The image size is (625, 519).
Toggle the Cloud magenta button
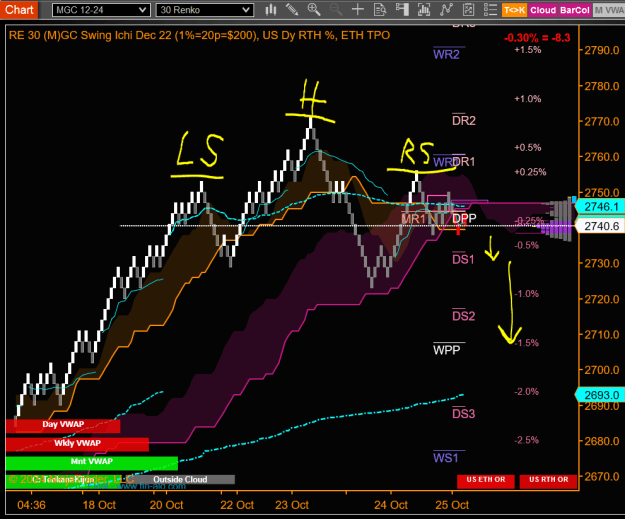(x=543, y=10)
